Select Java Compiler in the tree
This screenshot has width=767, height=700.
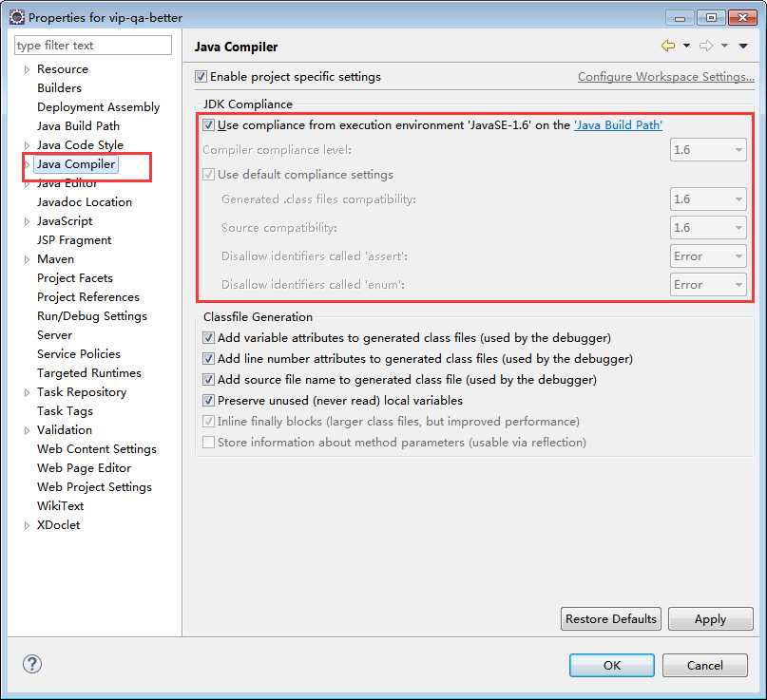coord(76,164)
